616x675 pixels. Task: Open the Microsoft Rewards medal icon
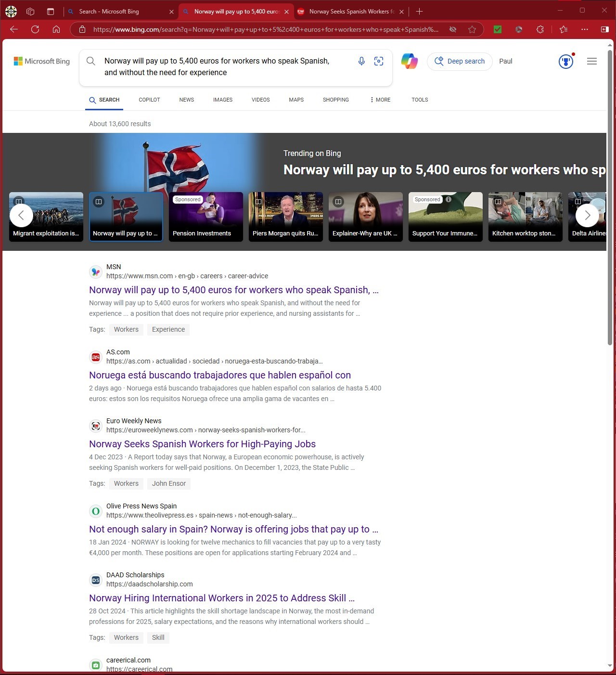pos(566,62)
